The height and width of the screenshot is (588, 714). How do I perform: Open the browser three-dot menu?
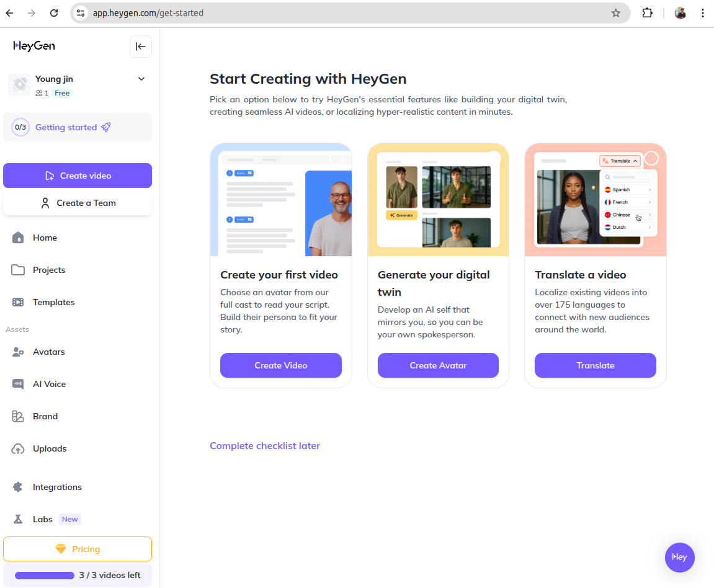(x=703, y=13)
